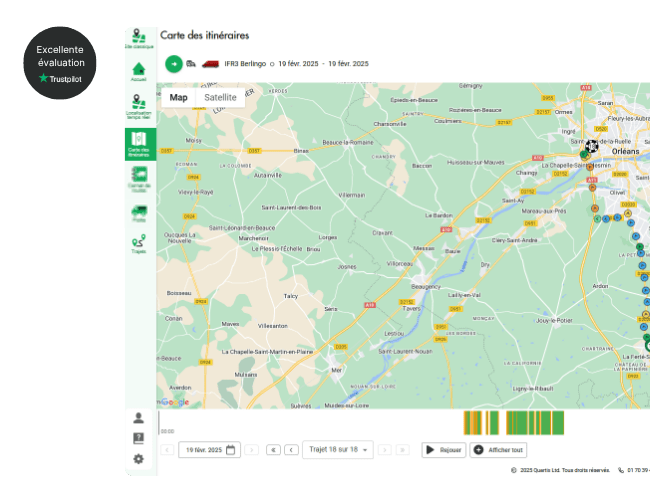This screenshot has height=500, width=650.
Task: Go to previous trajet arrow button
Action: 291,450
